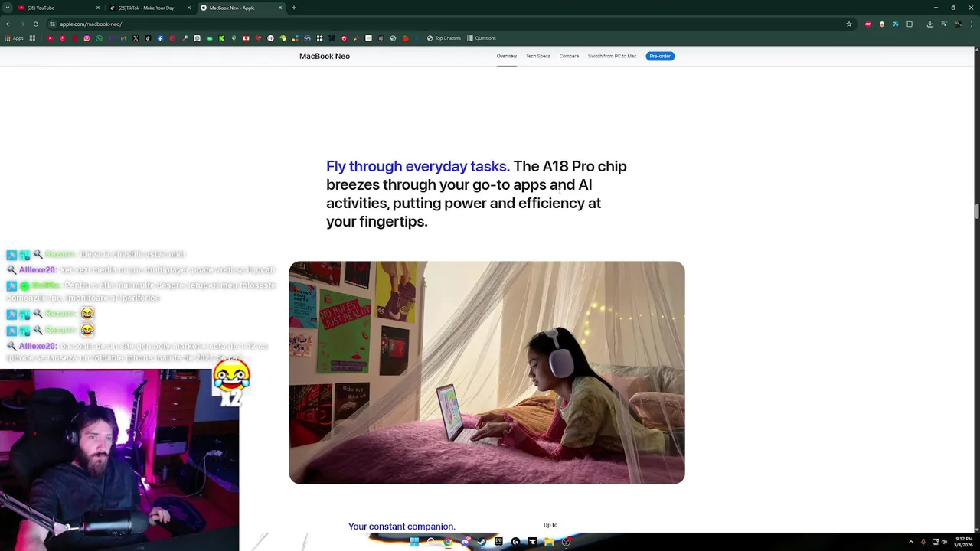This screenshot has width=980, height=551.
Task: Reload the current page
Action: pos(35,24)
